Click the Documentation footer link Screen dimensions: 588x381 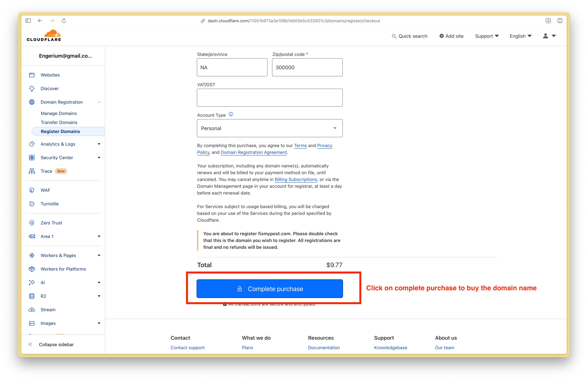tap(324, 348)
